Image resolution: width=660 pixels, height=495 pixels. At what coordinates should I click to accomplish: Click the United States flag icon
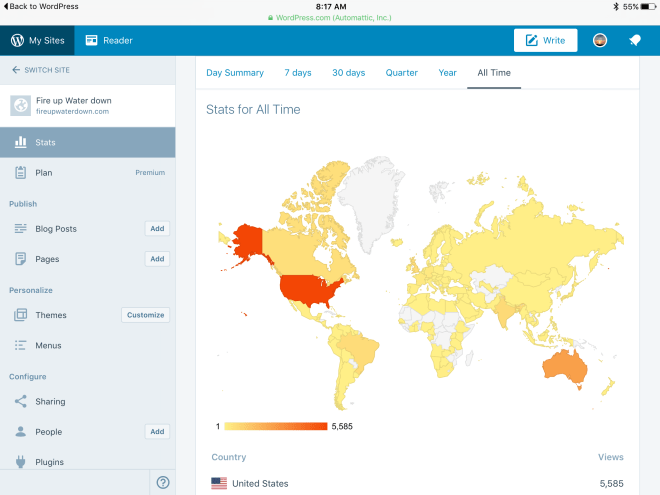(219, 483)
